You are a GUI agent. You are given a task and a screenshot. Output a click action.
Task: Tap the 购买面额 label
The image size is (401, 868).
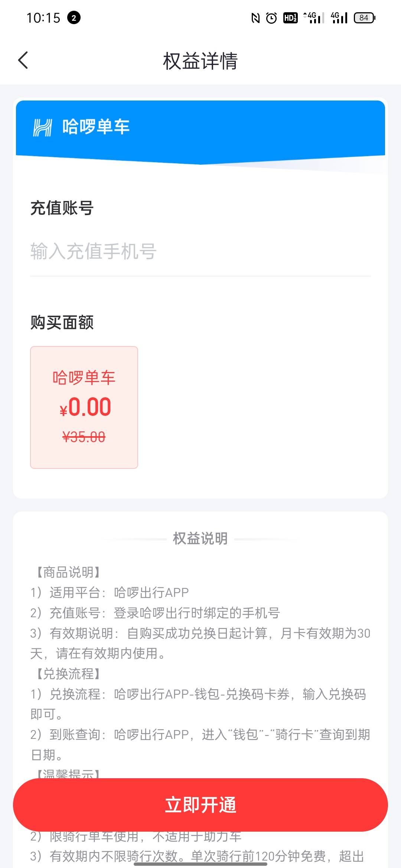click(x=62, y=322)
